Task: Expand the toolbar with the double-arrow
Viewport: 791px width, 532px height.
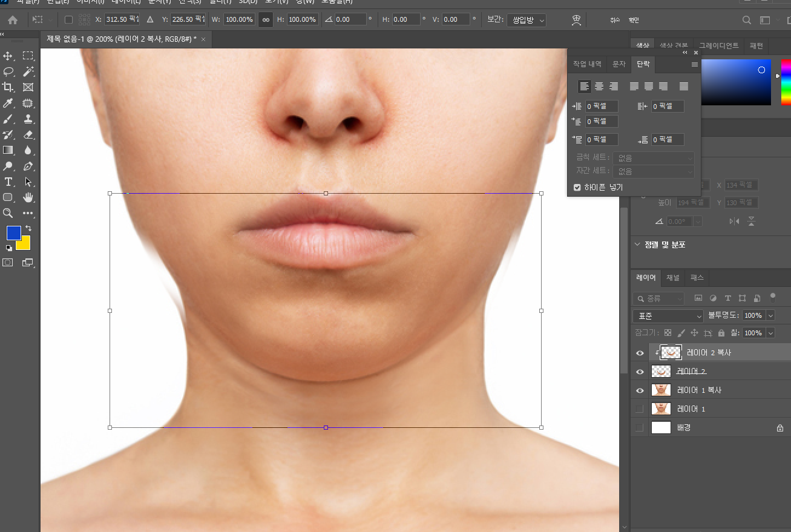Action: click(x=2, y=34)
